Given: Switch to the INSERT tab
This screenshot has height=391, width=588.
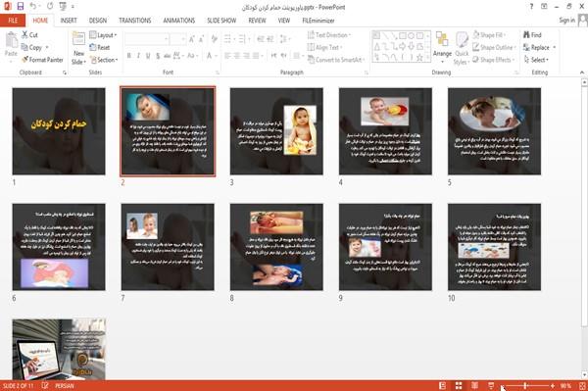Looking at the screenshot, I should click(69, 21).
